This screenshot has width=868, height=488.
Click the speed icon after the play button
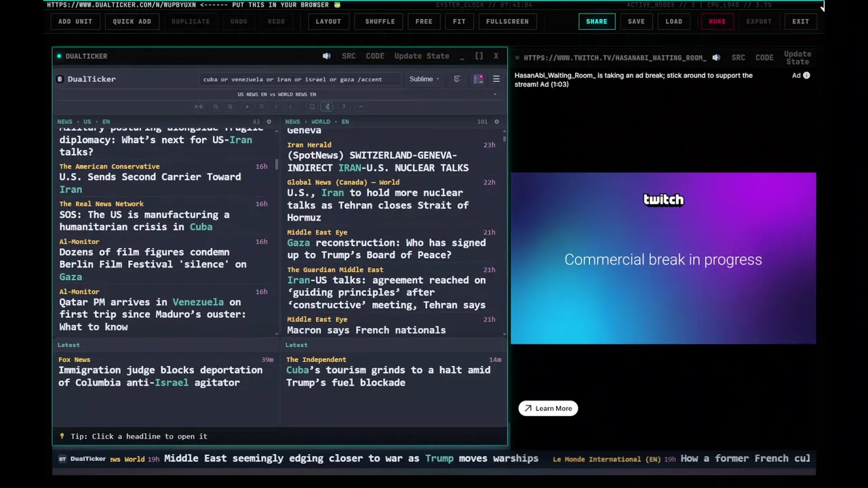262,106
